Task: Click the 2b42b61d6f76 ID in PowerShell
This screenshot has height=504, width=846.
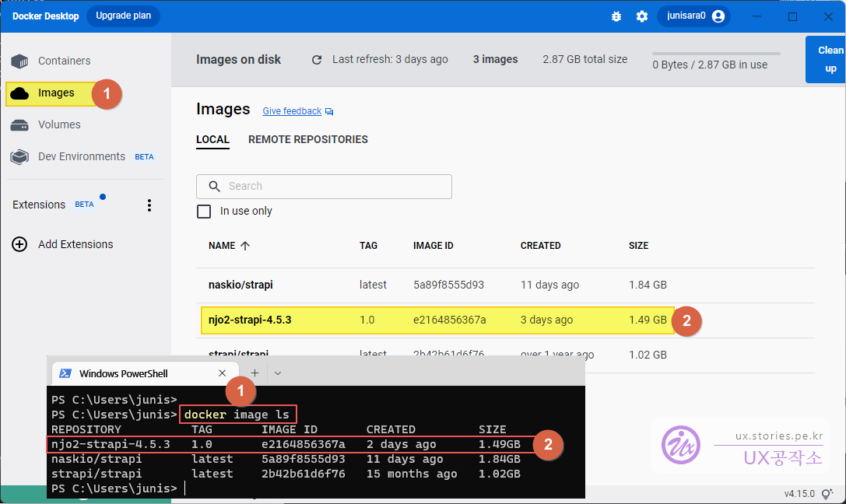Action: pyautogui.click(x=304, y=474)
